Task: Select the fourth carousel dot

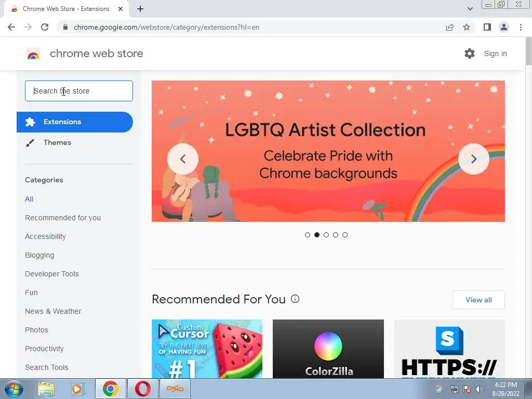Action: [x=336, y=235]
